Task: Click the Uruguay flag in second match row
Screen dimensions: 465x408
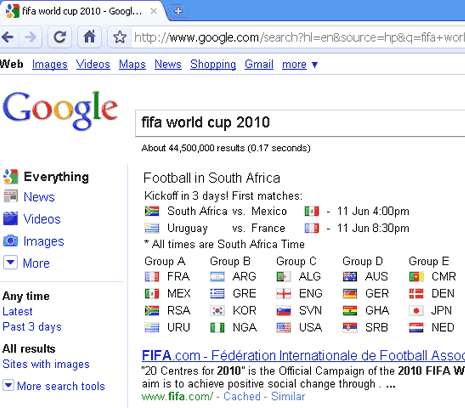Action: (x=152, y=228)
